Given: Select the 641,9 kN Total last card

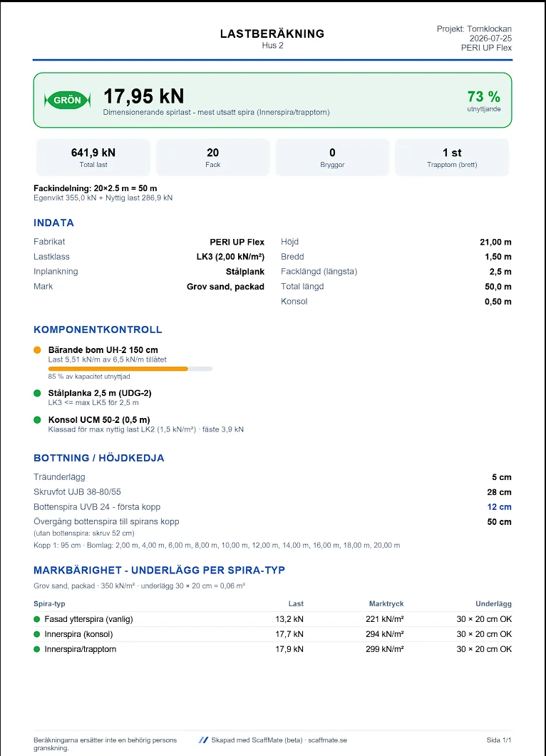Looking at the screenshot, I should [x=93, y=157].
